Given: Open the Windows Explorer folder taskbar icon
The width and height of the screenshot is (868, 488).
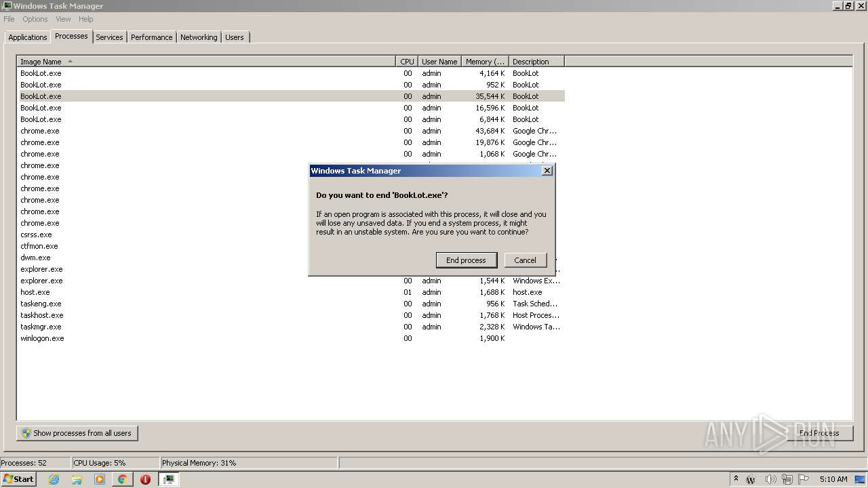Looking at the screenshot, I should (77, 479).
